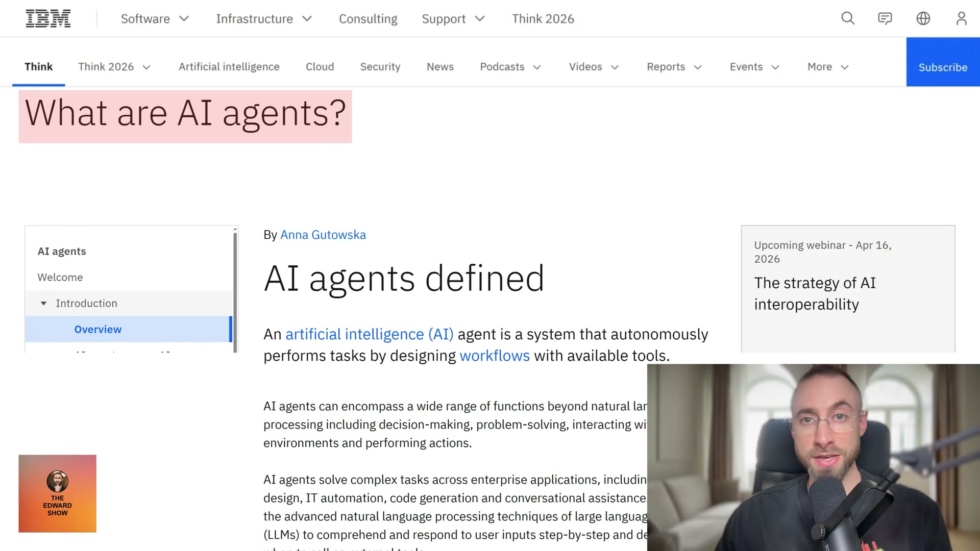
Task: Change language via the globe icon
Action: tap(923, 18)
